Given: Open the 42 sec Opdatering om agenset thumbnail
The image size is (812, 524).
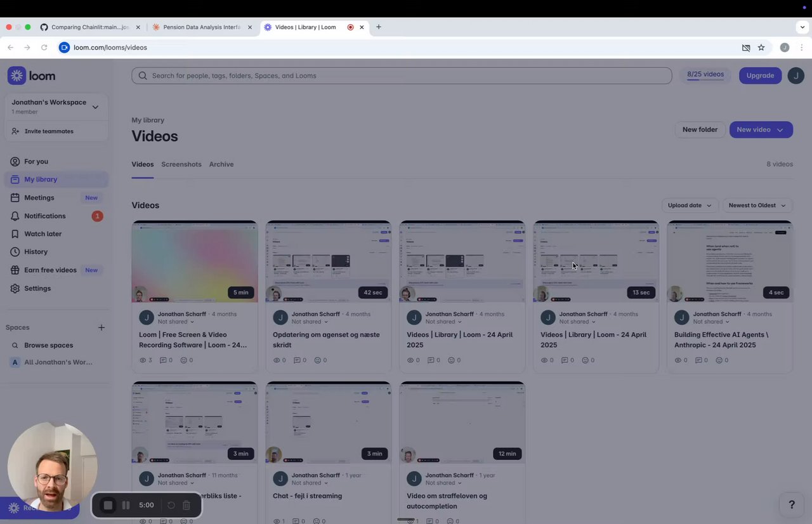Looking at the screenshot, I should 329,261.
